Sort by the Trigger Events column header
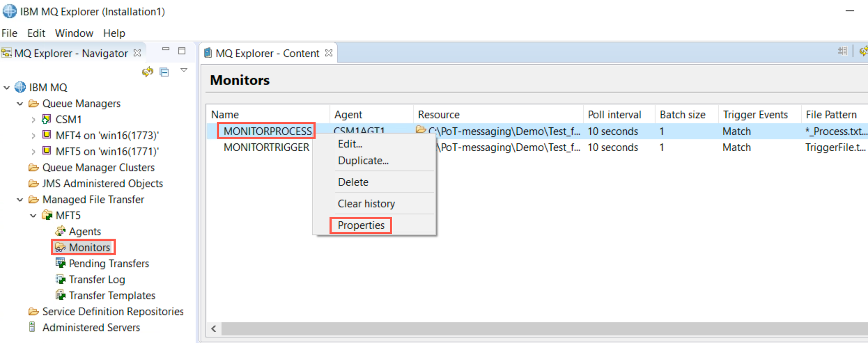This screenshot has width=868, height=343. (x=760, y=114)
